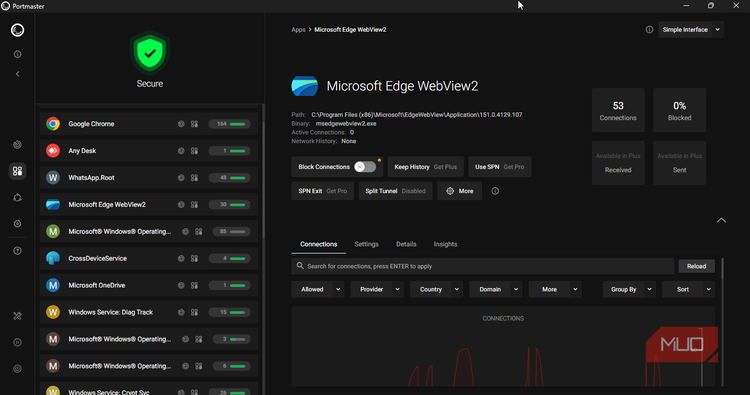Screen dimensions: 750x395
Task: Click the round icon in Windows Service: Diag Track row
Action: [181, 312]
